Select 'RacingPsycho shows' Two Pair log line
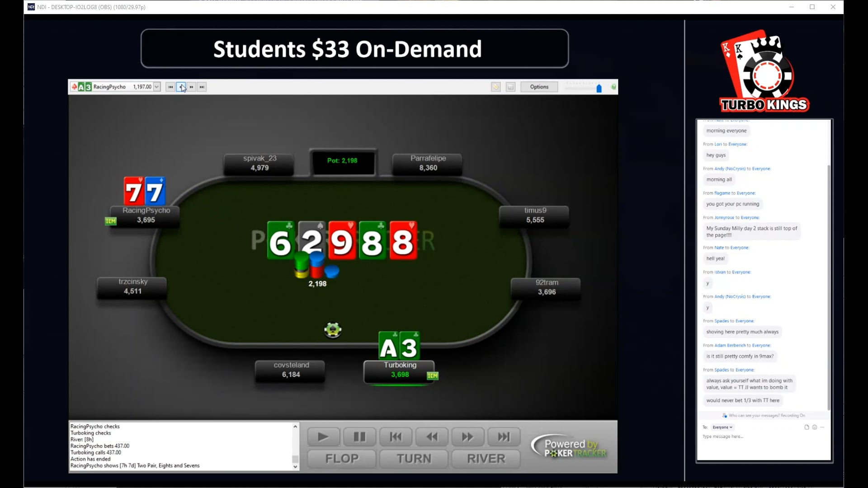 (135, 465)
